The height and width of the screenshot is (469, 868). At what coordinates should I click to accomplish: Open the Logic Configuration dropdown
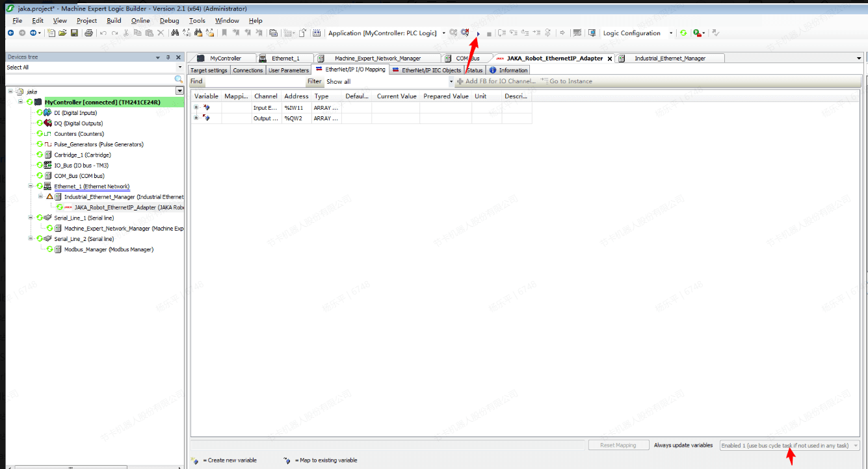tap(671, 33)
